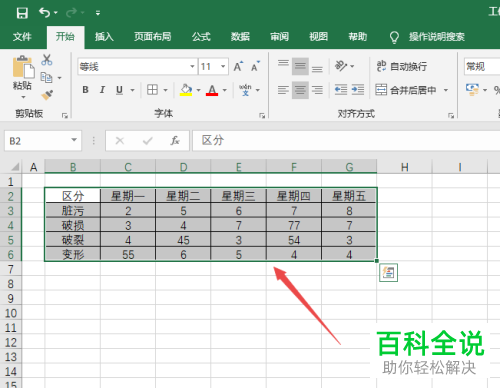
Task: Click the Orientation text angle icon
Action: point(341,66)
